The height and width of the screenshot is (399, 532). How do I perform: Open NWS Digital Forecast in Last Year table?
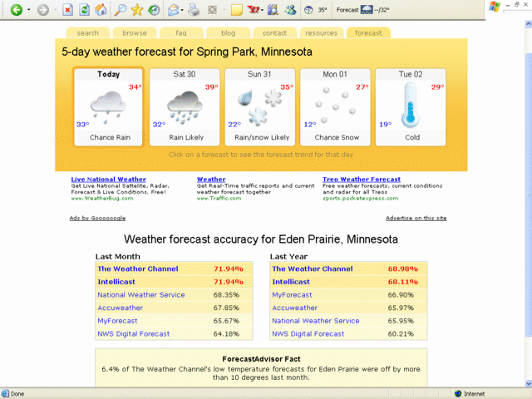tap(308, 334)
